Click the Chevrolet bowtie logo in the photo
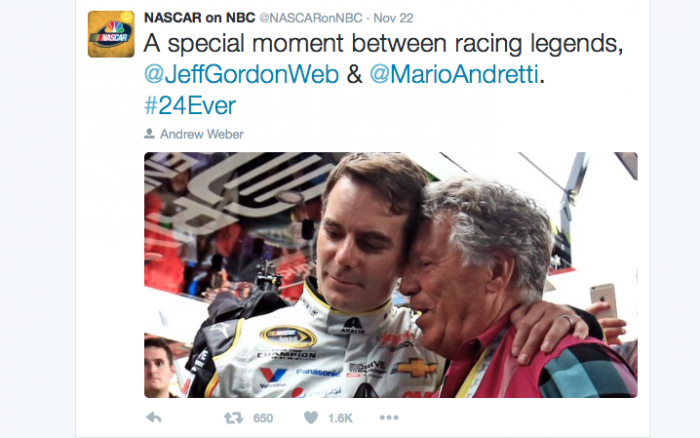The height and width of the screenshot is (438, 700). (415, 368)
